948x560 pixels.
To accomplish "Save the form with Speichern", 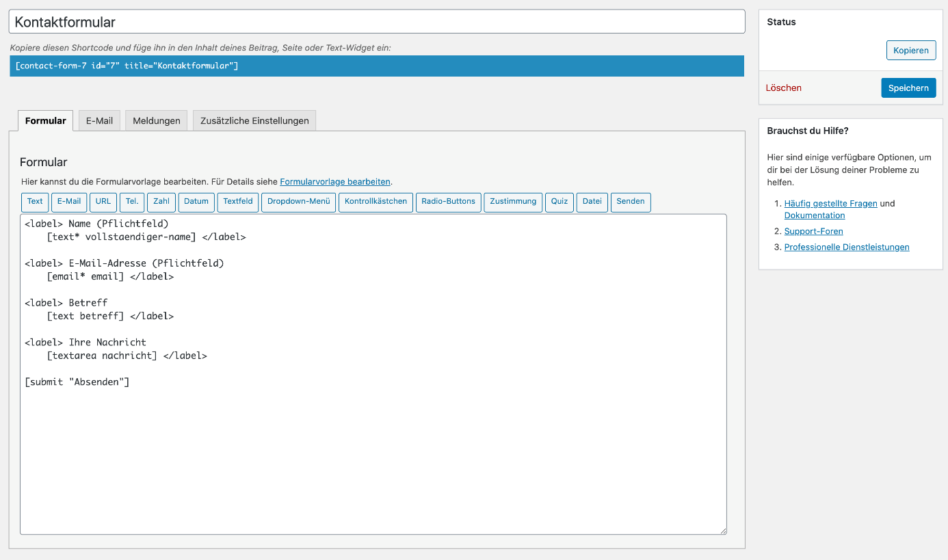I will pos(908,88).
